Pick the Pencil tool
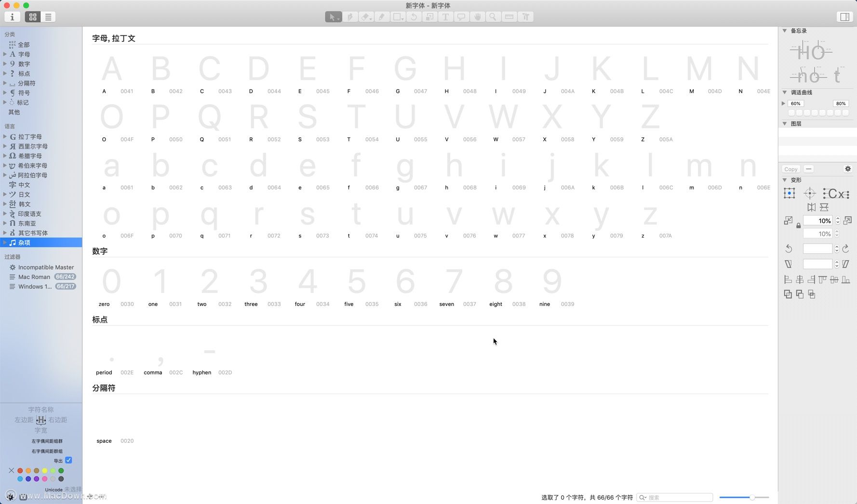The image size is (857, 504). pos(382,17)
